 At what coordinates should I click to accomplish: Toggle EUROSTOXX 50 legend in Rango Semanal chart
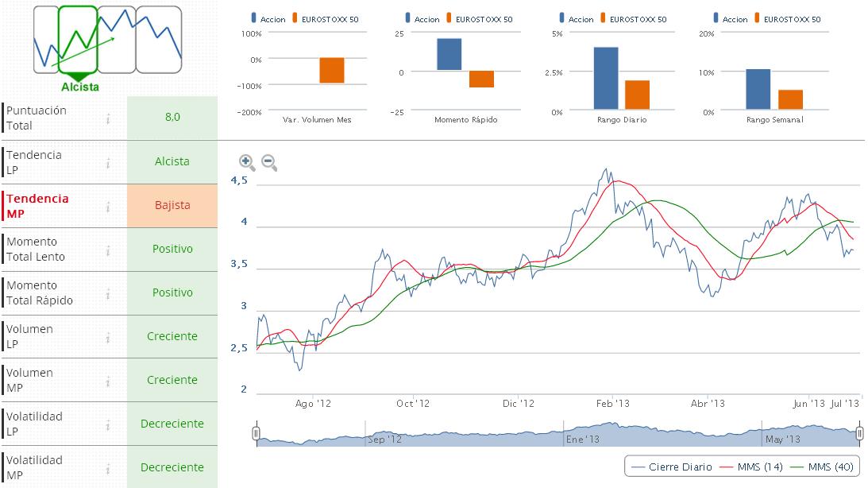(784, 19)
